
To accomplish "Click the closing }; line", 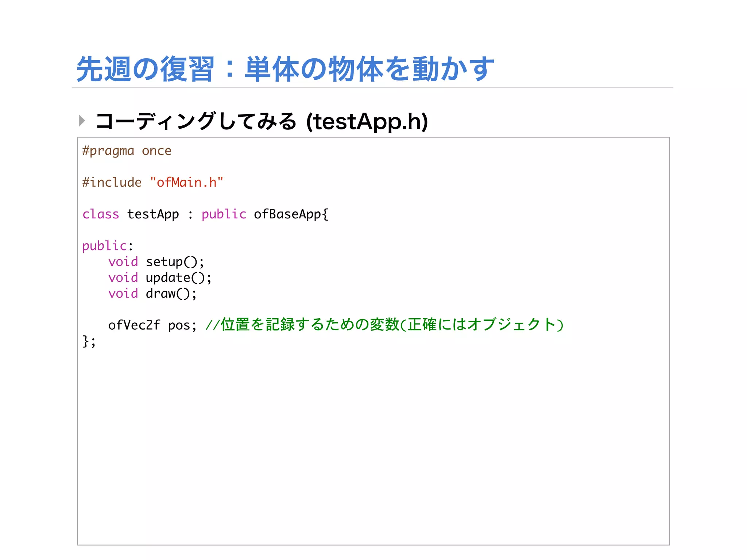I will click(89, 342).
